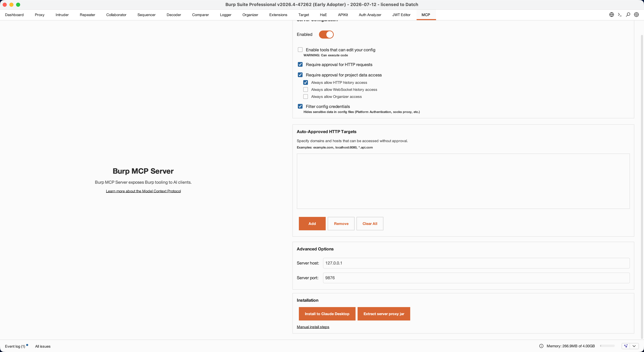
Task: Open the Decoder tab
Action: coord(174,15)
